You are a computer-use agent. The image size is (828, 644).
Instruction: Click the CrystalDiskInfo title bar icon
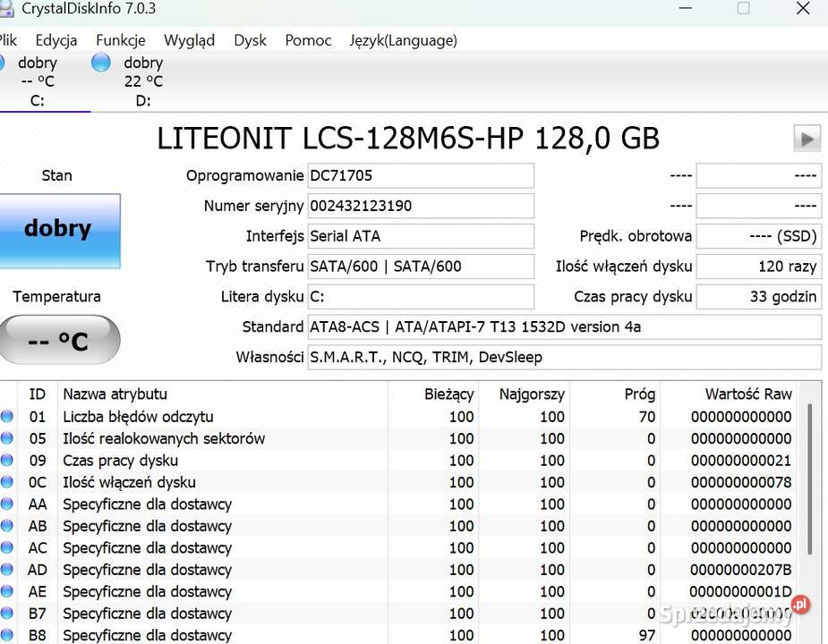(x=9, y=9)
